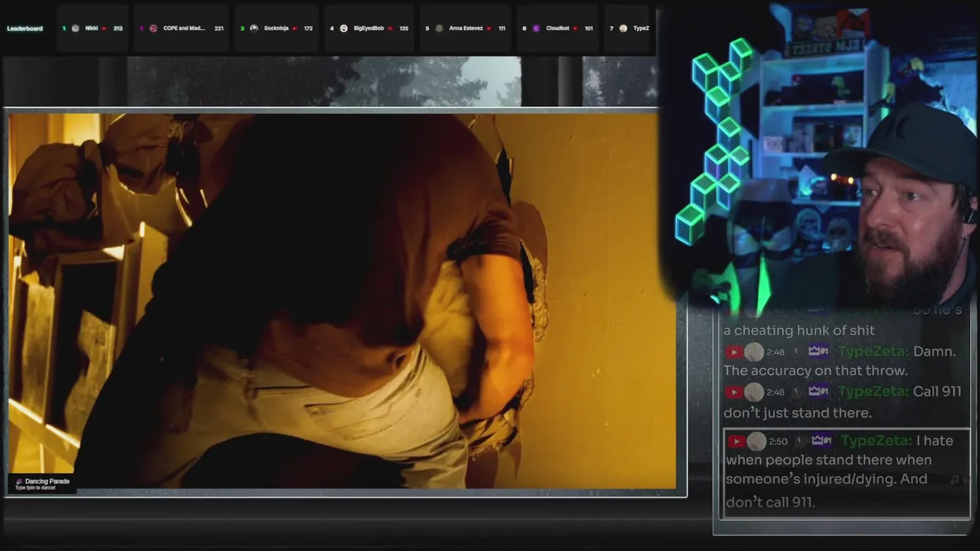Image resolution: width=980 pixels, height=551 pixels.
Task: Click YouTube icon on 'Damn.' chat message
Action: click(x=733, y=352)
